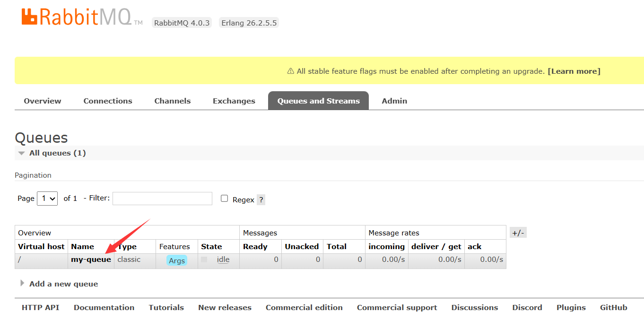Open the Exchanges tab
This screenshot has width=644, height=329.
coord(234,101)
